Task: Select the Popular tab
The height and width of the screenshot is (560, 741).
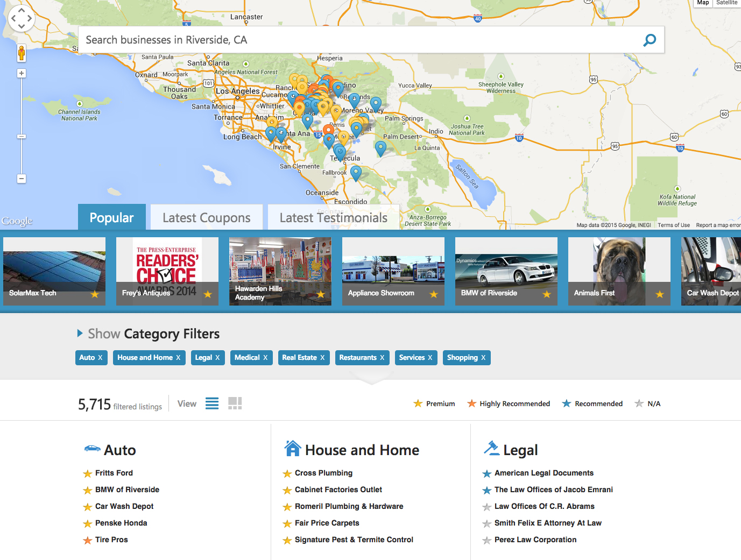Action: [x=112, y=217]
